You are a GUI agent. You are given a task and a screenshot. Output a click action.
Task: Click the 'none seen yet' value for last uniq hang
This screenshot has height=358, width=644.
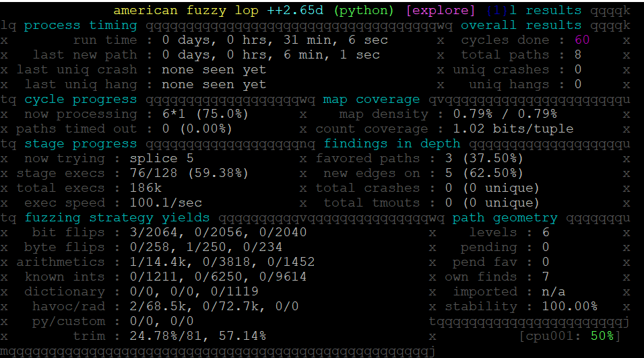click(x=214, y=85)
